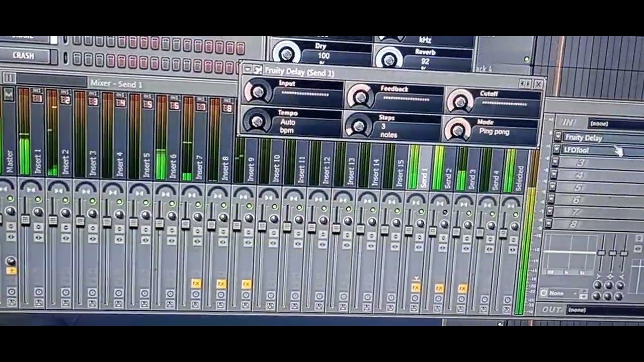Click Insert 10 track delay clock icon
The image size is (644, 362).
pyautogui.click(x=270, y=296)
